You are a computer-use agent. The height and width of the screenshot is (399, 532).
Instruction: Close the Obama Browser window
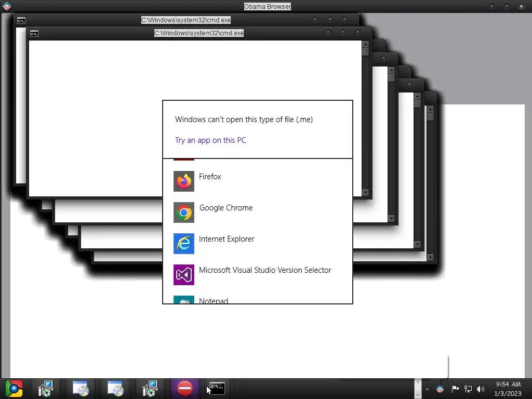(x=521, y=6)
